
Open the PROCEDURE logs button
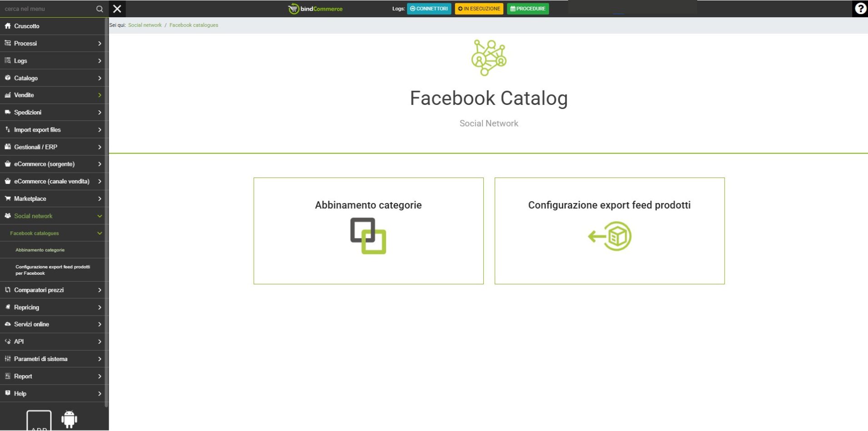click(x=528, y=9)
